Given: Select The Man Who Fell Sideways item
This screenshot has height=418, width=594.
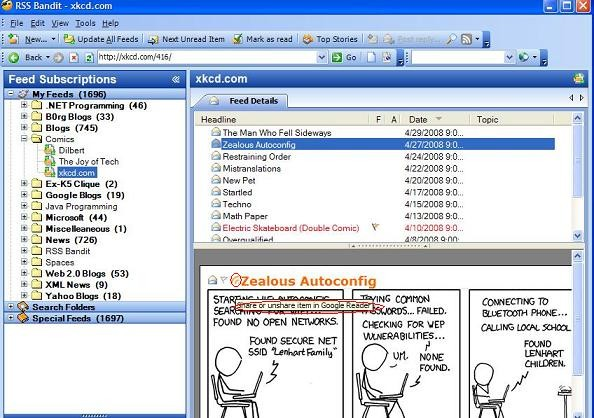Looking at the screenshot, I should point(277,133).
